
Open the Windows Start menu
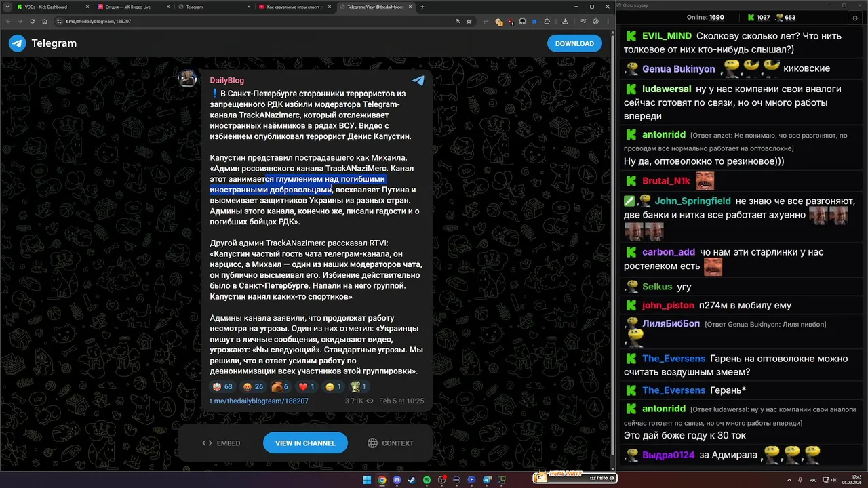(x=367, y=480)
